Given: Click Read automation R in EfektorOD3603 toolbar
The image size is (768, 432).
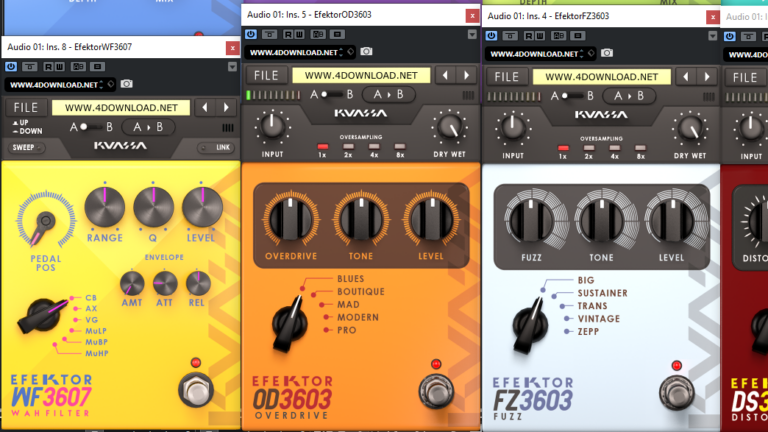Looking at the screenshot, I should (288, 34).
